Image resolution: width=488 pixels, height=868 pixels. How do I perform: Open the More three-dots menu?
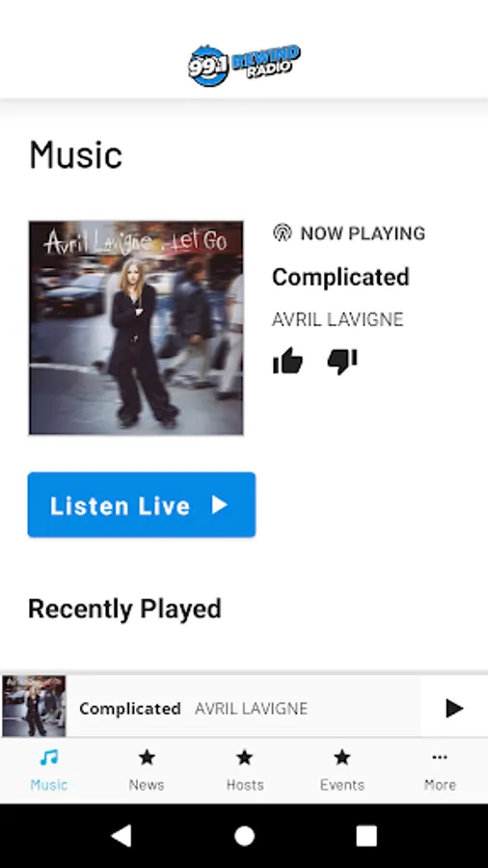(x=440, y=757)
